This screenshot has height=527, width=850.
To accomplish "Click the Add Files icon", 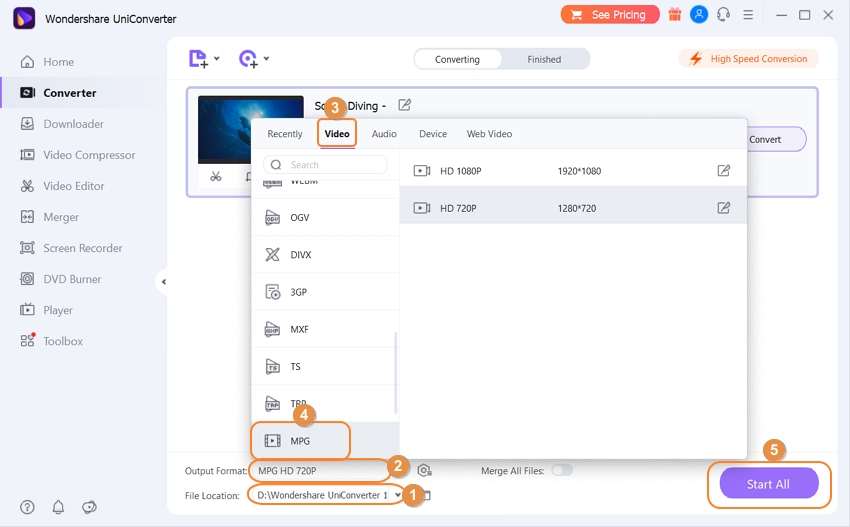I will 198,59.
